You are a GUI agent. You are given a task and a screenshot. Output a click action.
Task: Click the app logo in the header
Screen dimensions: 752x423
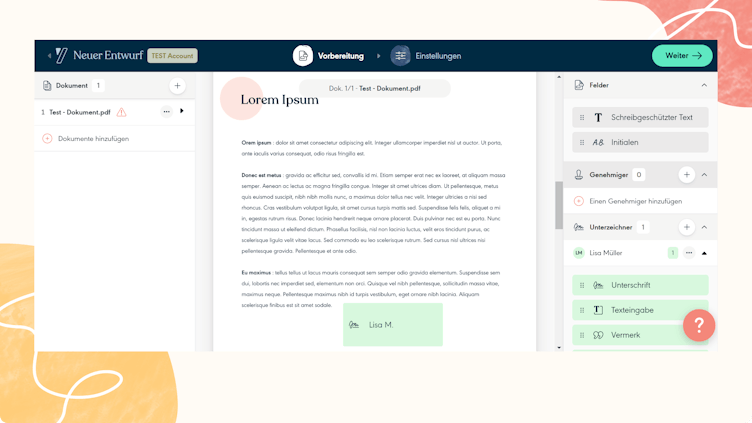point(61,56)
